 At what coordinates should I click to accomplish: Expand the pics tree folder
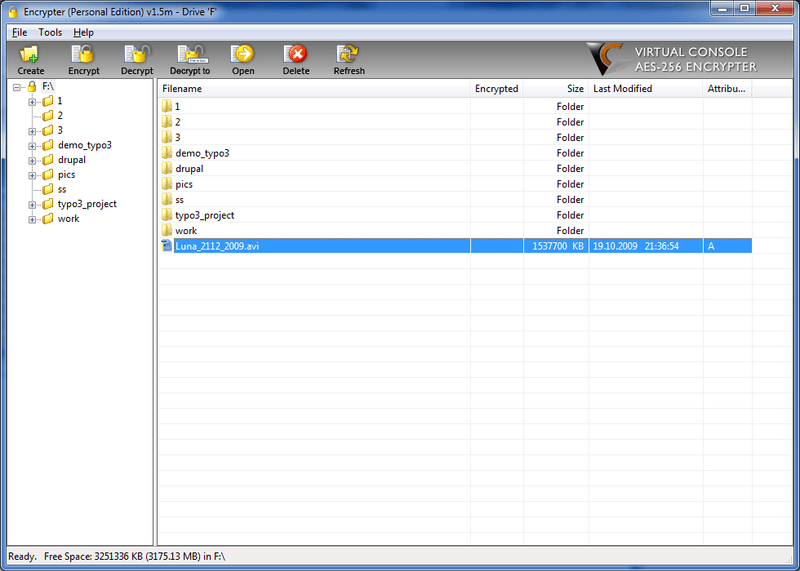pyautogui.click(x=32, y=176)
